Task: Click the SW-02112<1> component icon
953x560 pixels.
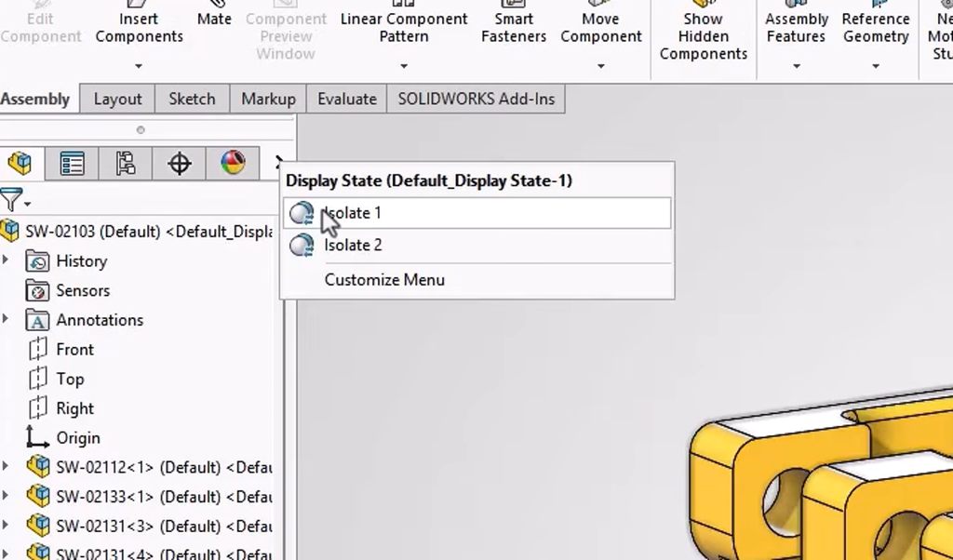Action: (38, 467)
